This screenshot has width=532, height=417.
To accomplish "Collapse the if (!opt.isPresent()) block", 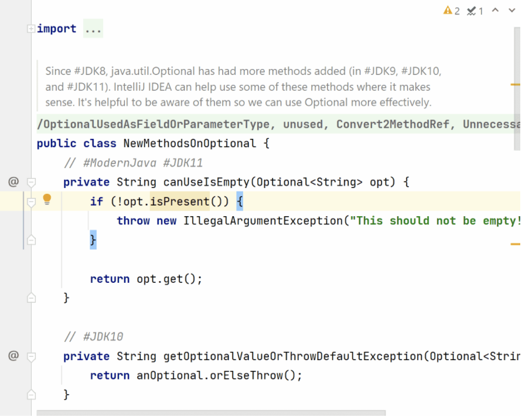I will tap(31, 201).
